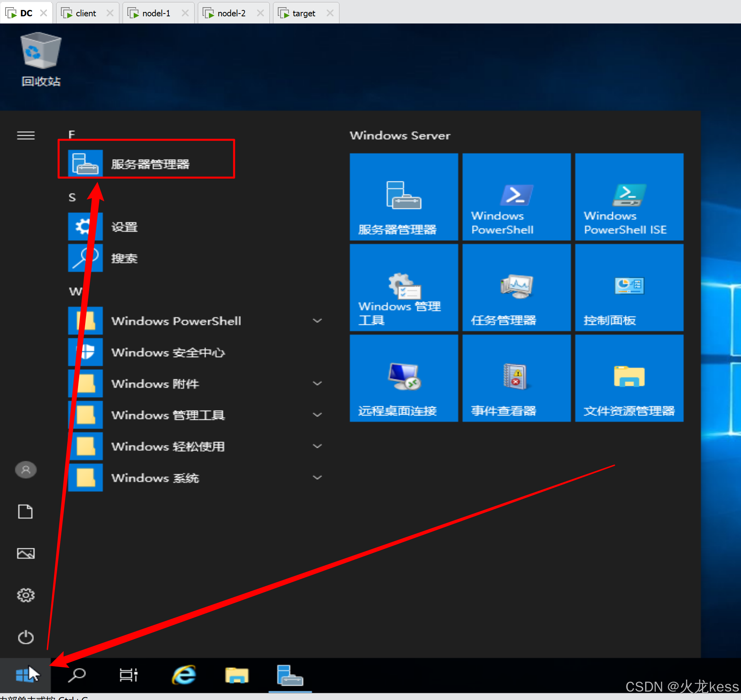
Task: Close the client VM tab
Action: 110,13
